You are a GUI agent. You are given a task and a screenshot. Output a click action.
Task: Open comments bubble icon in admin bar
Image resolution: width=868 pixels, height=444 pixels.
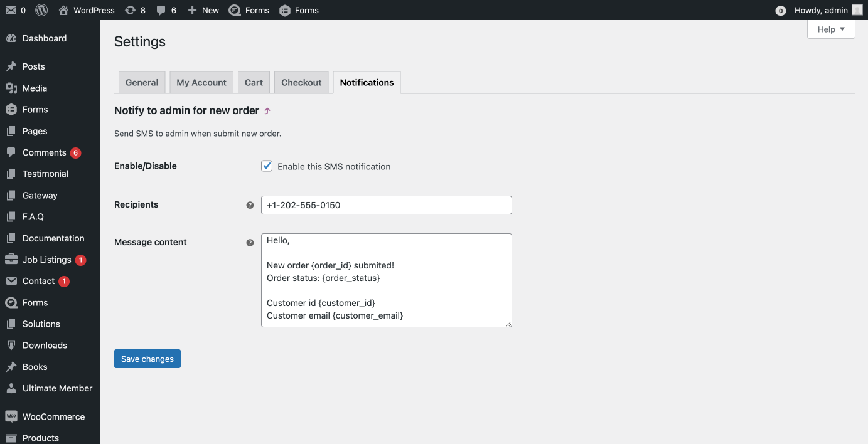tap(161, 10)
